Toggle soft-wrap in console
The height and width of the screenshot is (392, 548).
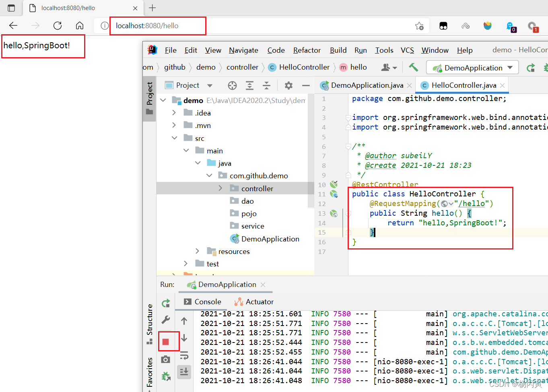tap(184, 355)
